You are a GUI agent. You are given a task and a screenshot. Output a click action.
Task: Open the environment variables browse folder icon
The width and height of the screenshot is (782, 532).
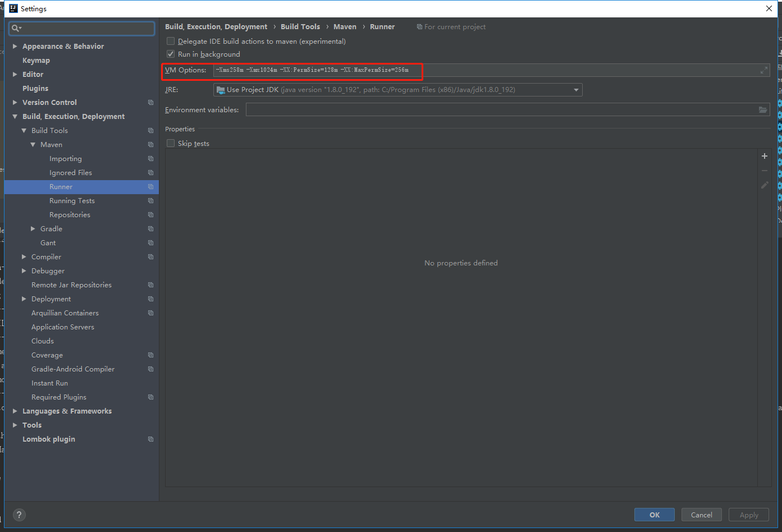point(763,110)
